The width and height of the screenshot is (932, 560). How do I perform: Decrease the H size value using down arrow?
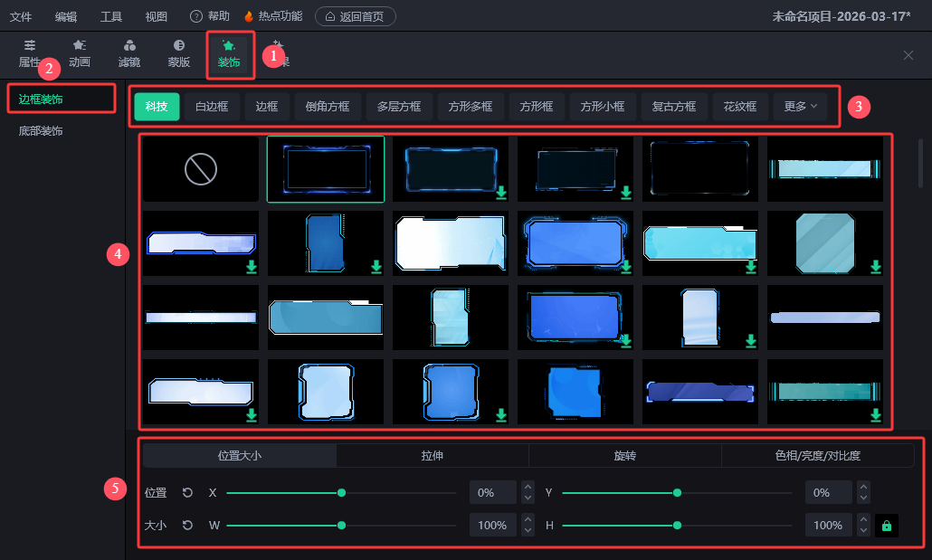[864, 531]
